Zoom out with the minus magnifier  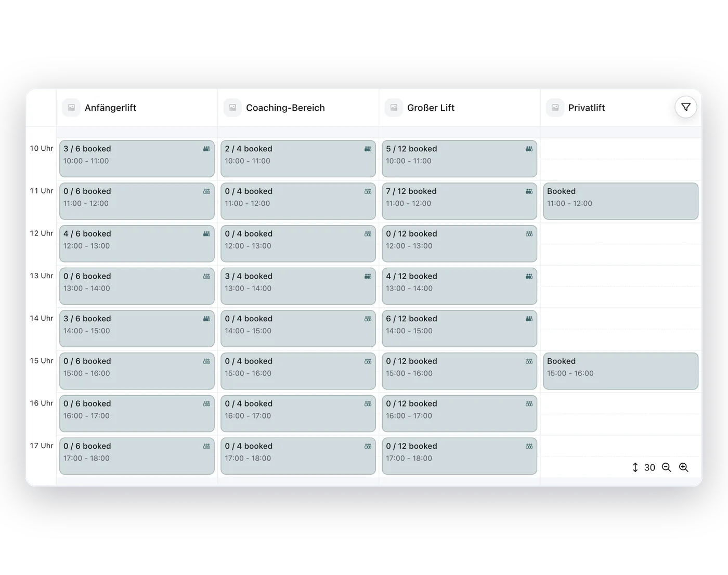click(666, 467)
